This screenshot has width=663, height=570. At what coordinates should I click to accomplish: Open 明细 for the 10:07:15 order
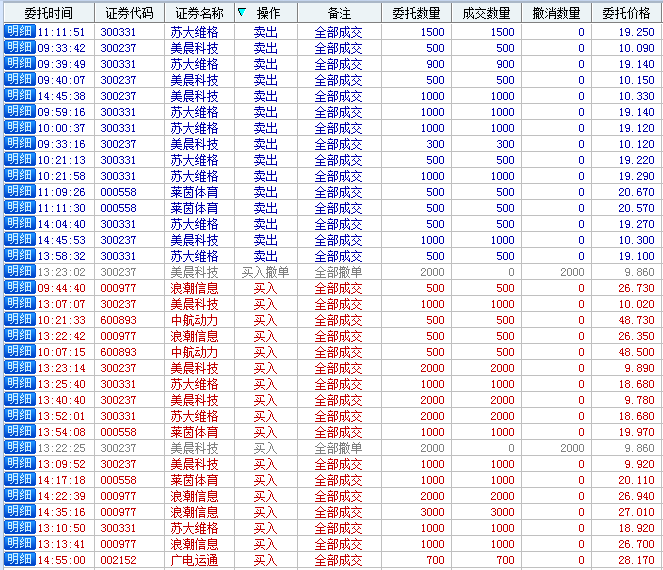[19, 351]
